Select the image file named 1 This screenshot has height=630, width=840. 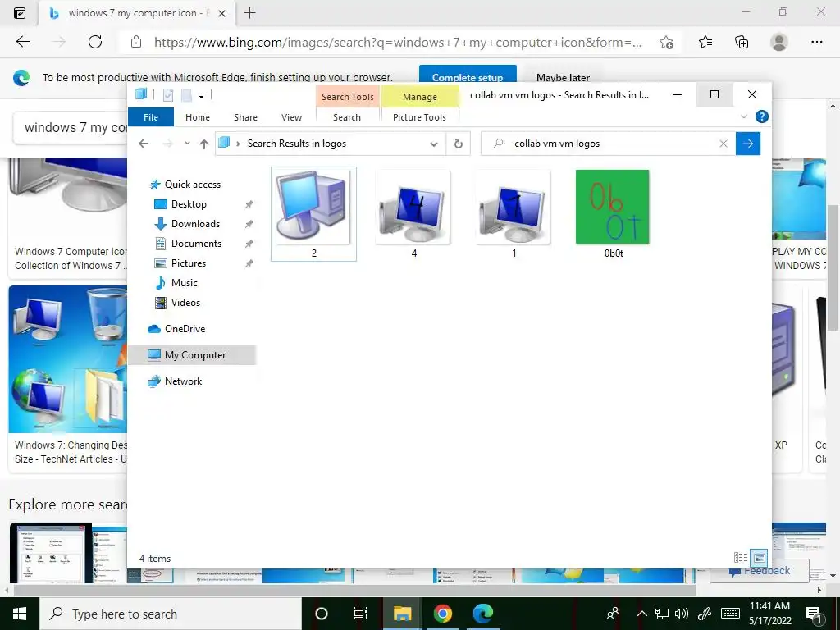(x=514, y=214)
